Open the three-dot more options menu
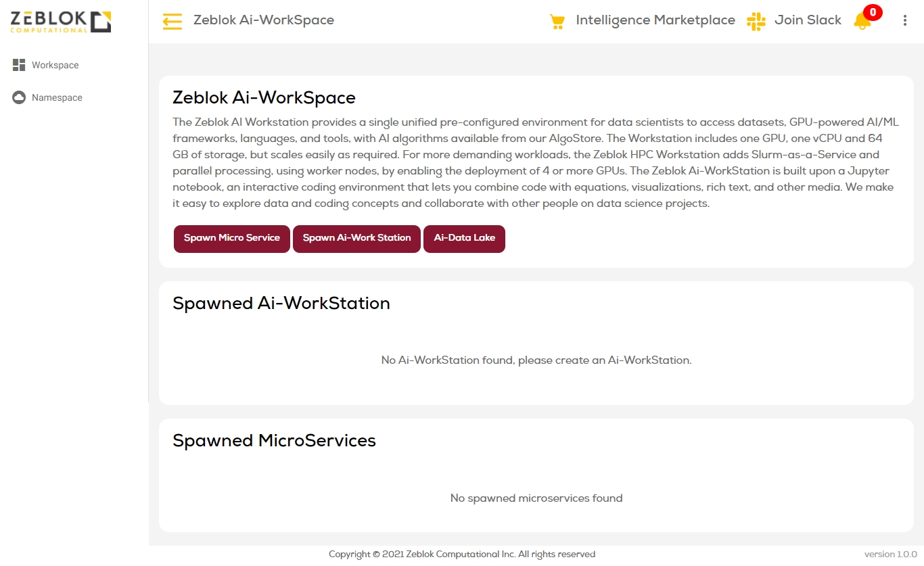Image resolution: width=924 pixels, height=566 pixels. 905,21
